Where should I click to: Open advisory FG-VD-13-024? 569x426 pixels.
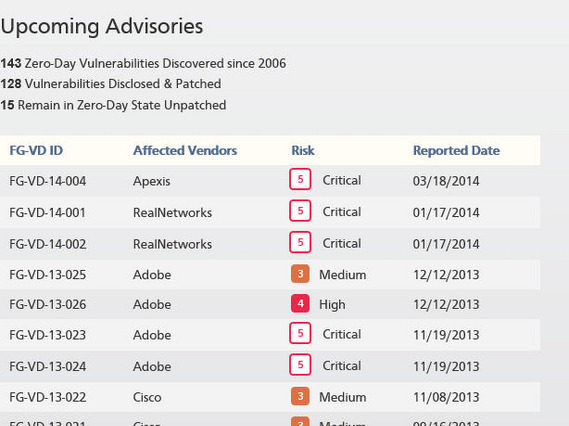48,366
